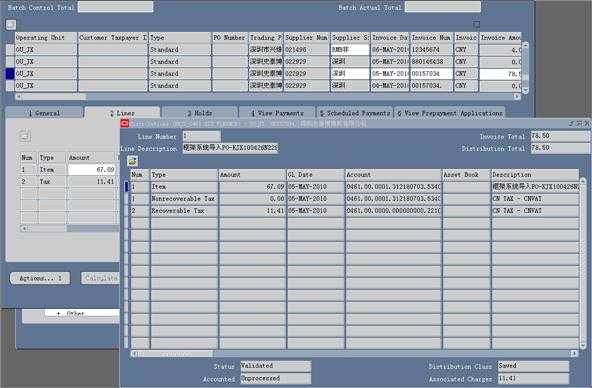Click the down arrow of the invoice grid scrollbar

[x=525, y=91]
